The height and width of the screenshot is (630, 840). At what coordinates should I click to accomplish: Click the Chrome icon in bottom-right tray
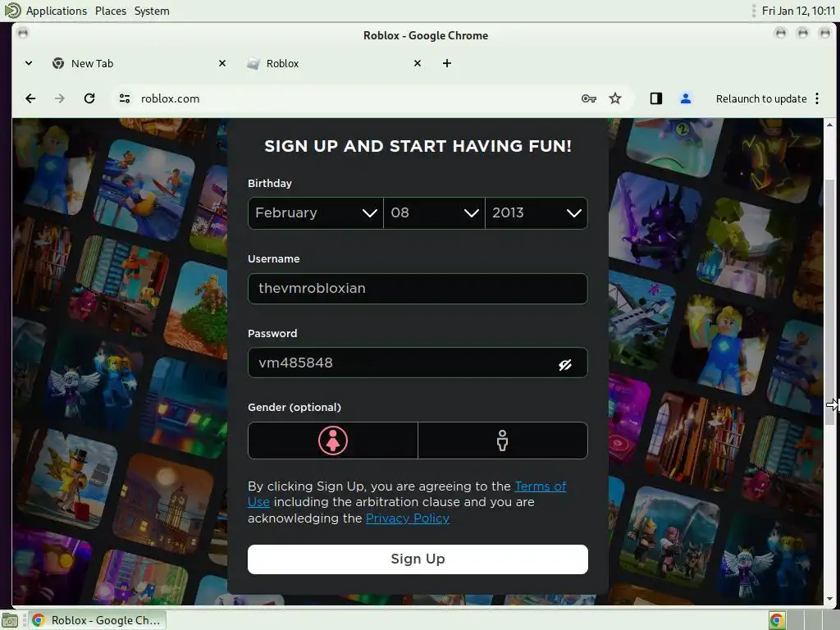[x=777, y=620]
